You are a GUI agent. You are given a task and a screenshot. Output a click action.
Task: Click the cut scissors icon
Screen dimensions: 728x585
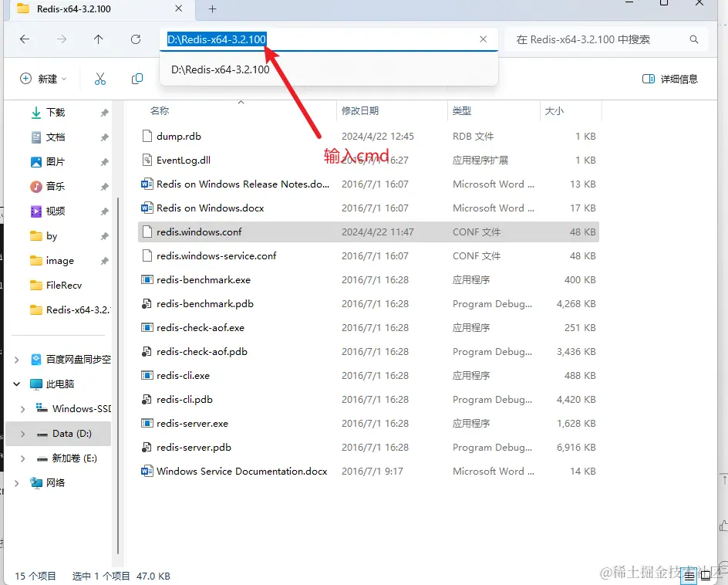pyautogui.click(x=100, y=79)
